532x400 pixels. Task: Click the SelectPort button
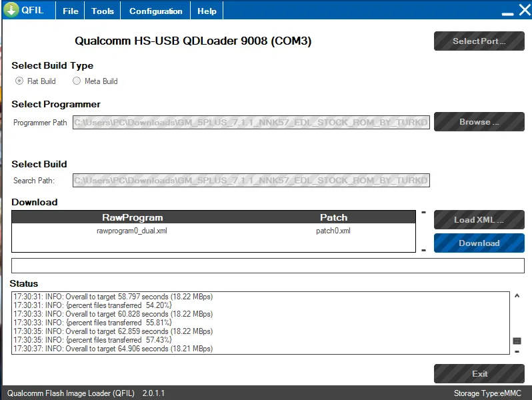[479, 41]
